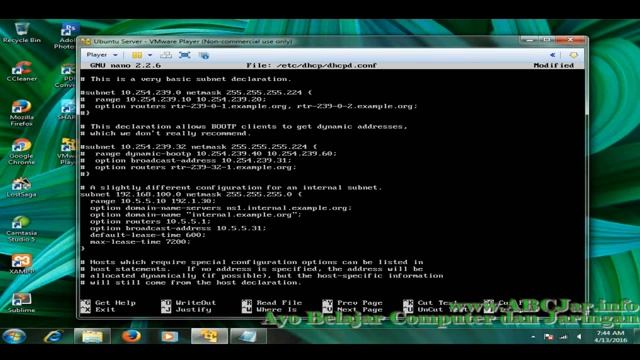
Task: Click the taskbar clock showing 7:44 AM
Action: 610,337
